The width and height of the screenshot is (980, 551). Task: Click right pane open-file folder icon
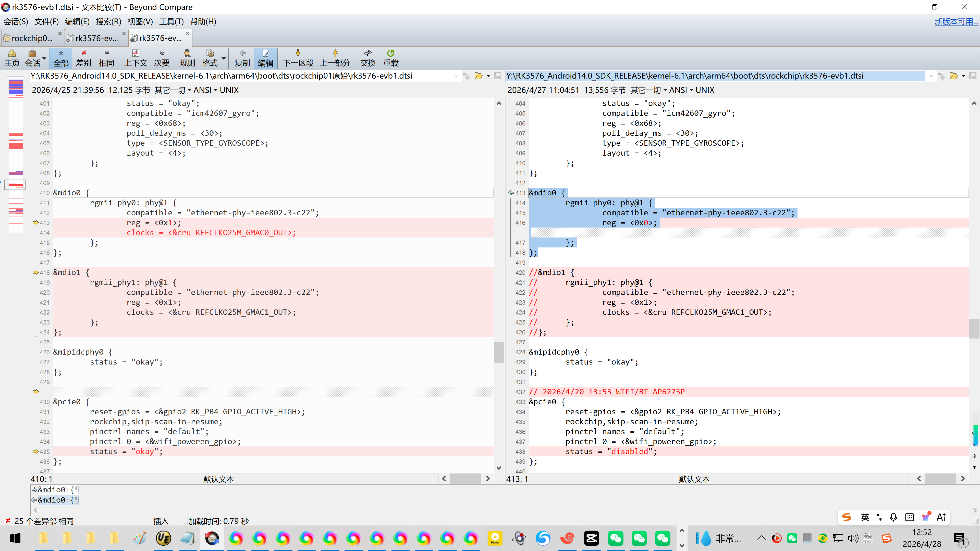(953, 76)
